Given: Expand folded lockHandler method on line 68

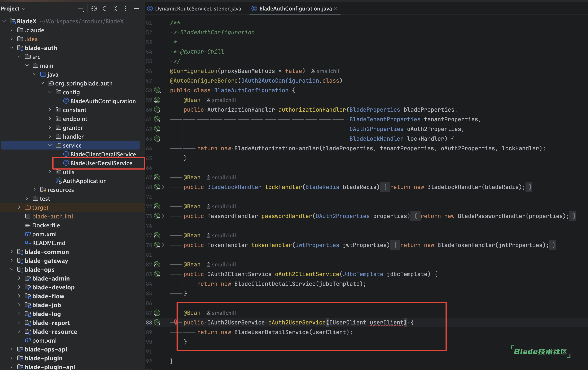Looking at the screenshot, I should point(163,187).
